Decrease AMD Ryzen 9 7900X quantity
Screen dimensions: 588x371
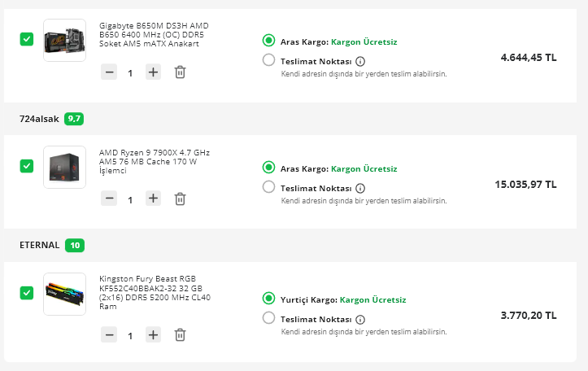[x=109, y=199]
